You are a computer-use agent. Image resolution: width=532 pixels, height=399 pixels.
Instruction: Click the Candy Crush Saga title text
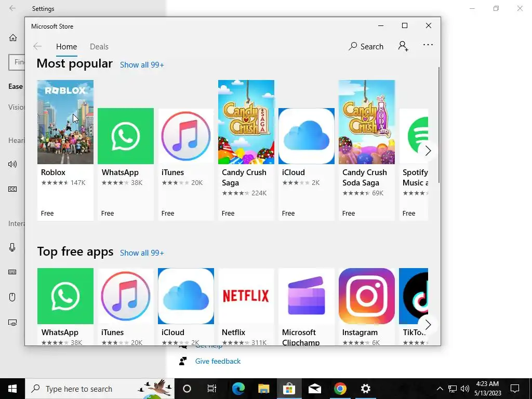click(x=244, y=178)
